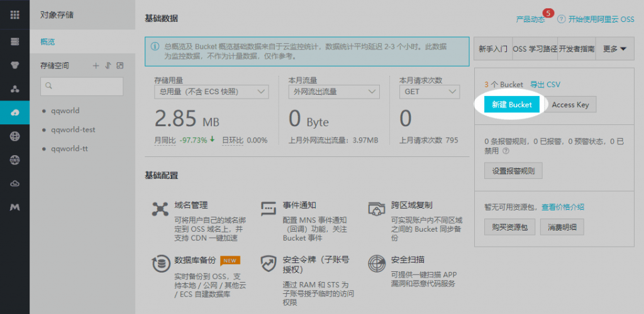Click the 导出 CSV link
The image size is (644, 314).
click(x=545, y=84)
